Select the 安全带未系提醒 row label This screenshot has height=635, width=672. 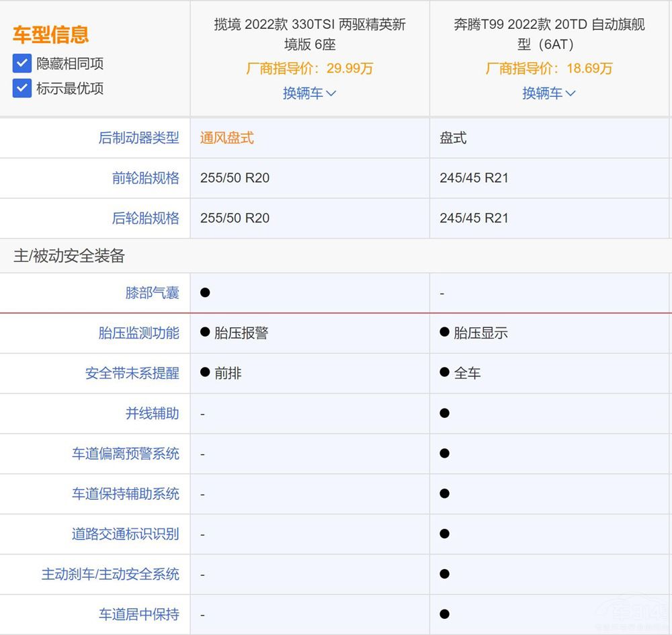click(132, 373)
